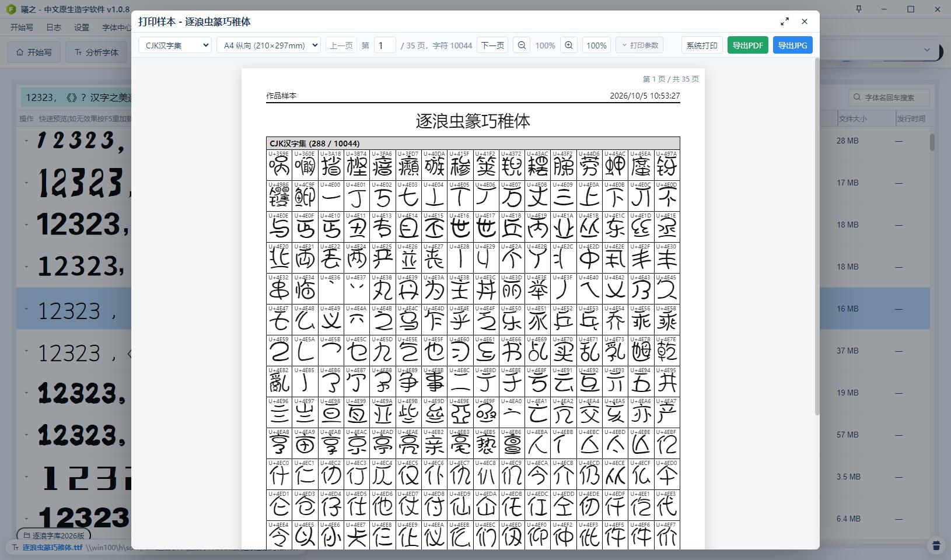
Task: Click the U+4E00 glyph cell
Action: [x=331, y=195]
